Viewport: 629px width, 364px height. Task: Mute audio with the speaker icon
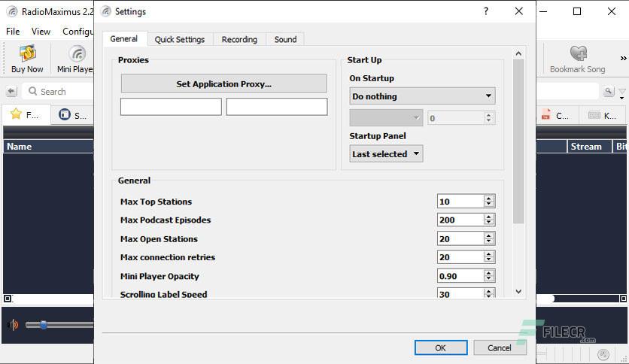pyautogui.click(x=13, y=324)
